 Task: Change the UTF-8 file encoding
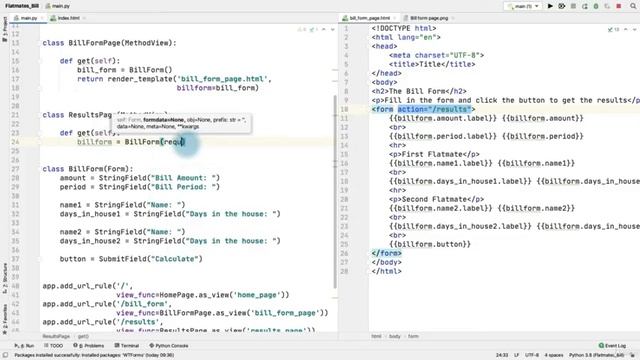point(532,355)
